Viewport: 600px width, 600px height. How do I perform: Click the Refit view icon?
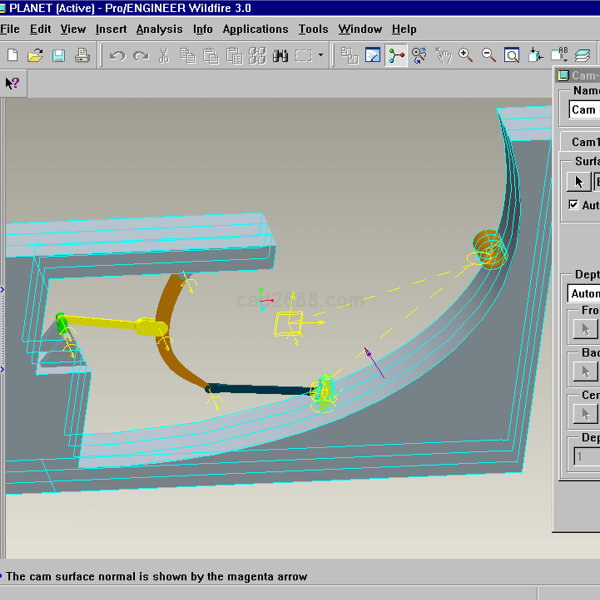pyautogui.click(x=512, y=56)
